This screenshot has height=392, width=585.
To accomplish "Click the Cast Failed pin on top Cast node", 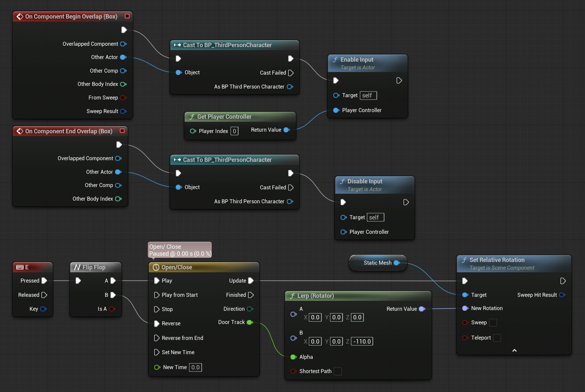I will click(x=291, y=73).
